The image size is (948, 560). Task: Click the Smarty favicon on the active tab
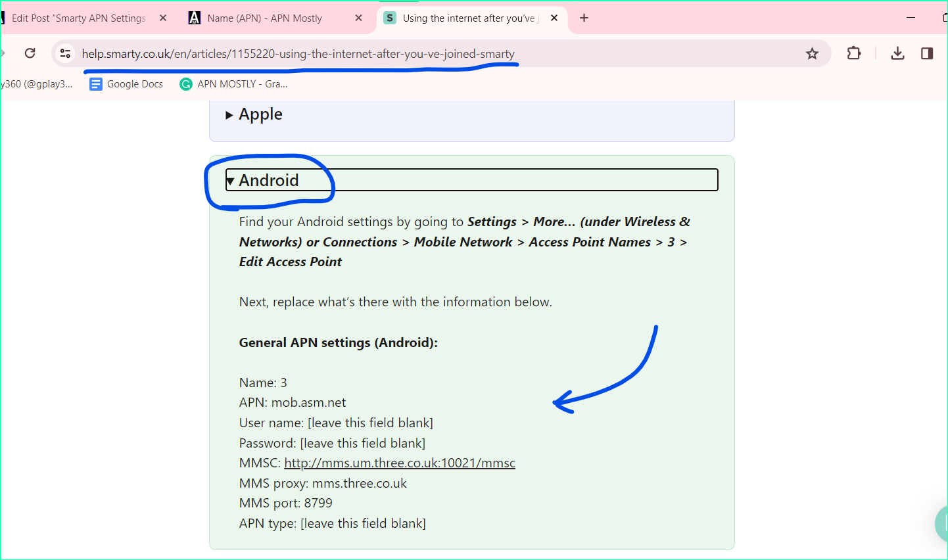[391, 18]
